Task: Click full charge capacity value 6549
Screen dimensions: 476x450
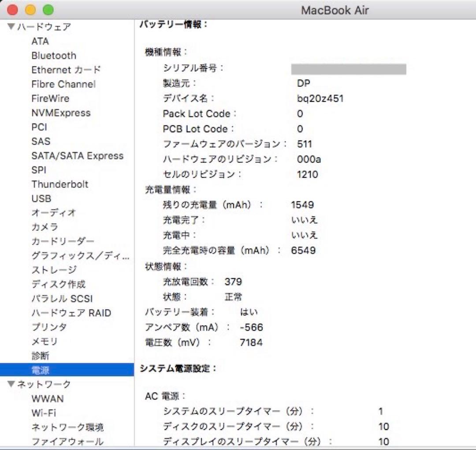Action: tap(303, 250)
